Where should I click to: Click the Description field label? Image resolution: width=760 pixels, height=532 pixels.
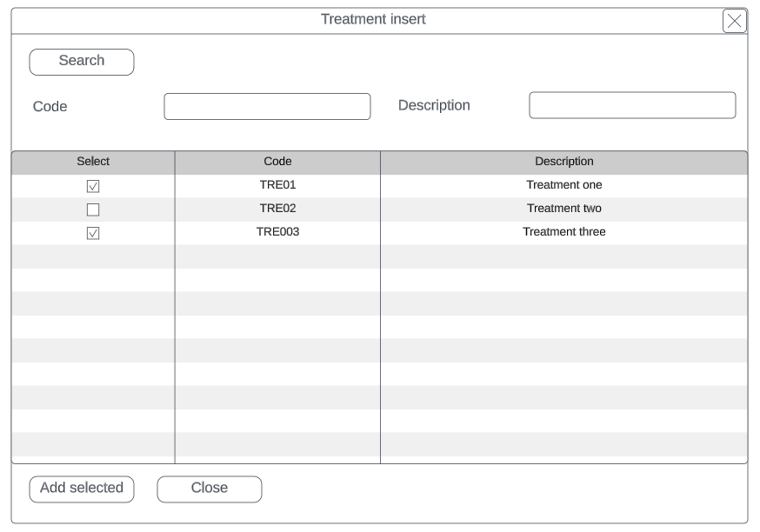(434, 106)
